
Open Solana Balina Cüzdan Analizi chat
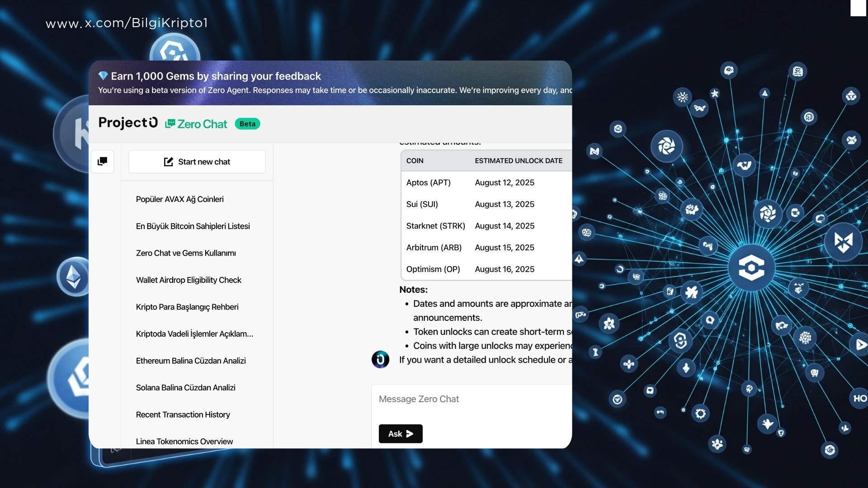click(185, 388)
